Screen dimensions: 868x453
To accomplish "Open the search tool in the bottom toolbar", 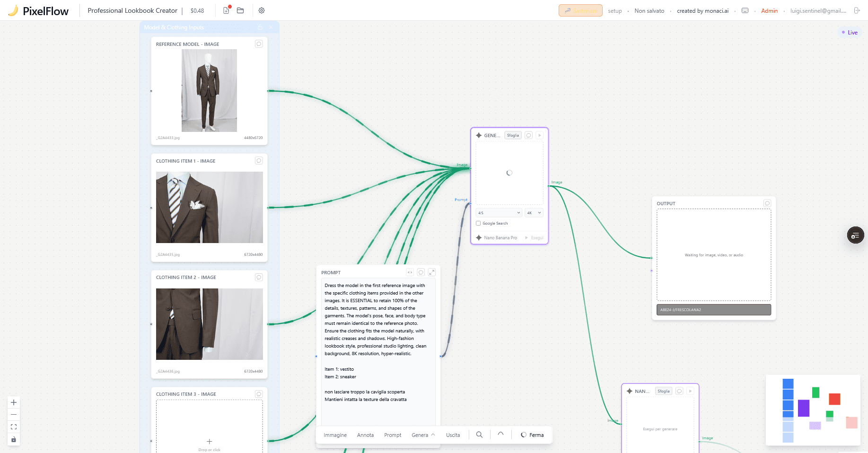I will pos(479,435).
